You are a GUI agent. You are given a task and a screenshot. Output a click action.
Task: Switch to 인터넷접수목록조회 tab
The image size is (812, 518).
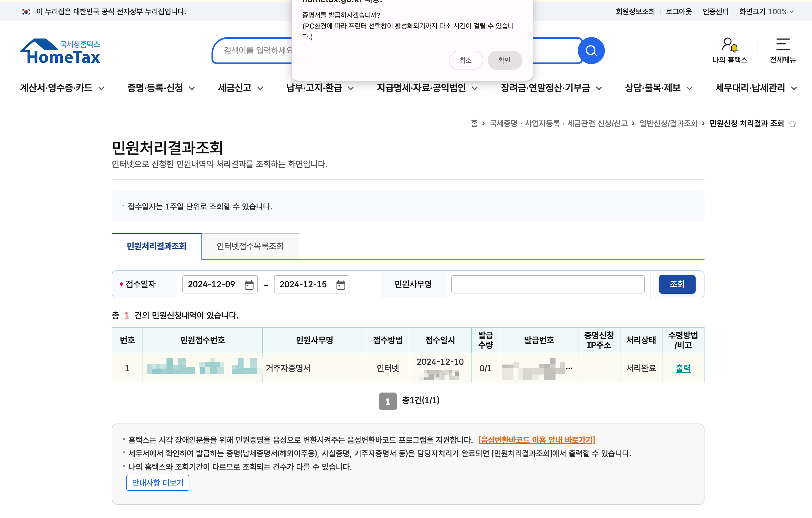tap(250, 246)
